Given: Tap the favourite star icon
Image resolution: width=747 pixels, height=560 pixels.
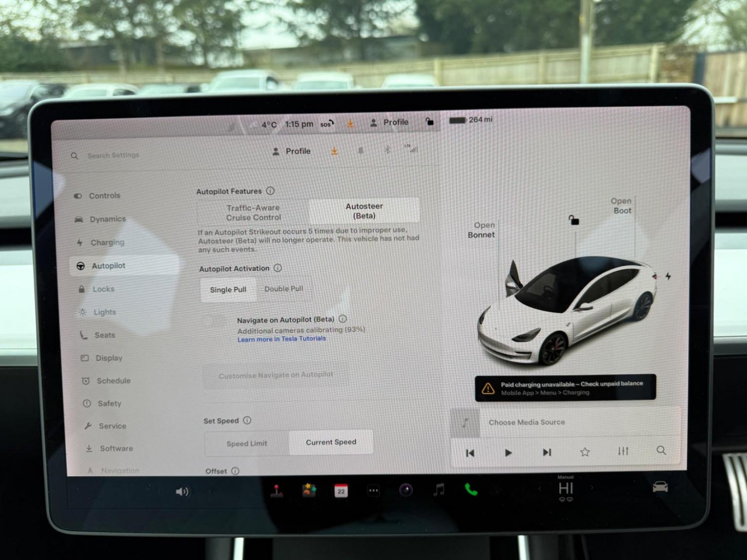Looking at the screenshot, I should pos(585,451).
